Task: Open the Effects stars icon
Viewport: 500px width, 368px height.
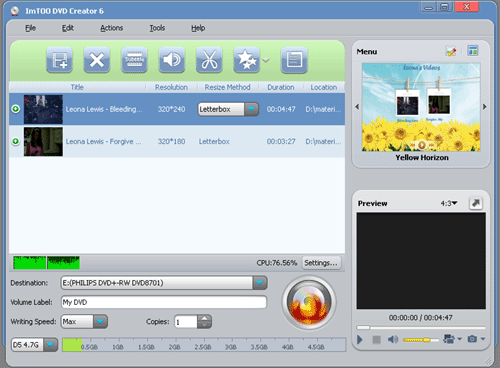Action: (x=247, y=60)
